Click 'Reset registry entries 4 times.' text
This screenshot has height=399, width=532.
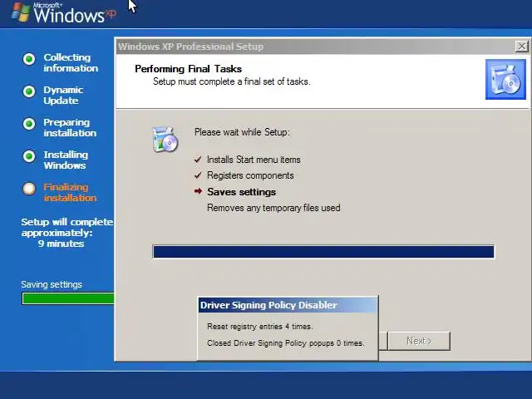(x=260, y=327)
